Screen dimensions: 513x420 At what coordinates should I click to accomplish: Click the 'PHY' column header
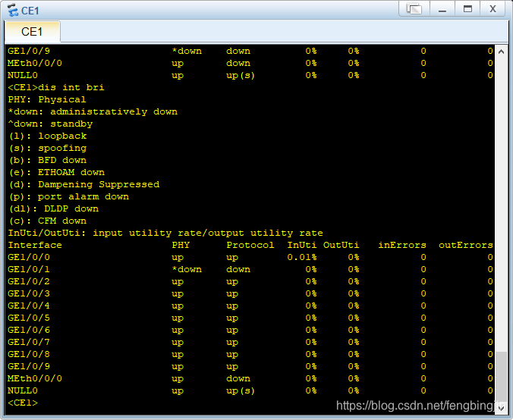[x=181, y=245]
